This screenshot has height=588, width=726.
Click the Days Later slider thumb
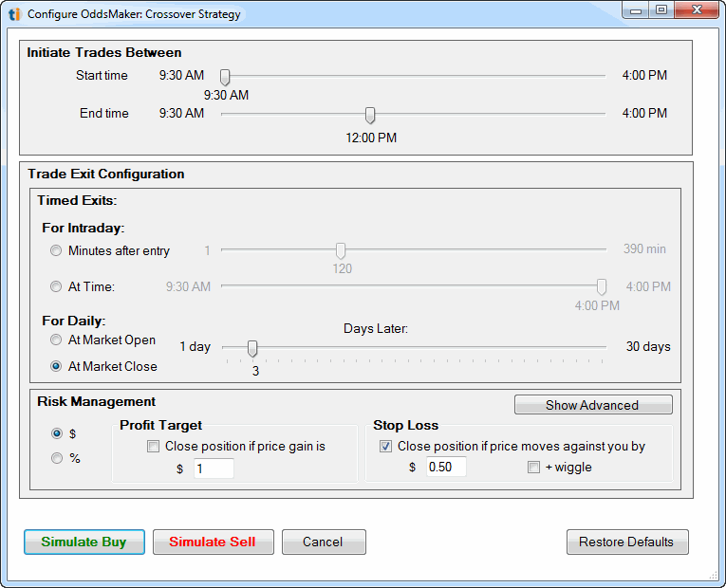pyautogui.click(x=252, y=348)
